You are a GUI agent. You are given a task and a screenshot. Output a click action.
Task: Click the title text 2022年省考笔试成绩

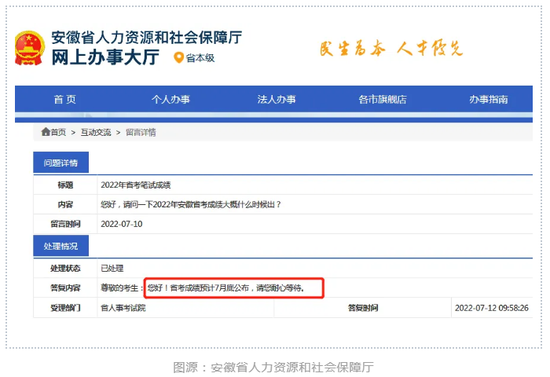[x=135, y=185]
